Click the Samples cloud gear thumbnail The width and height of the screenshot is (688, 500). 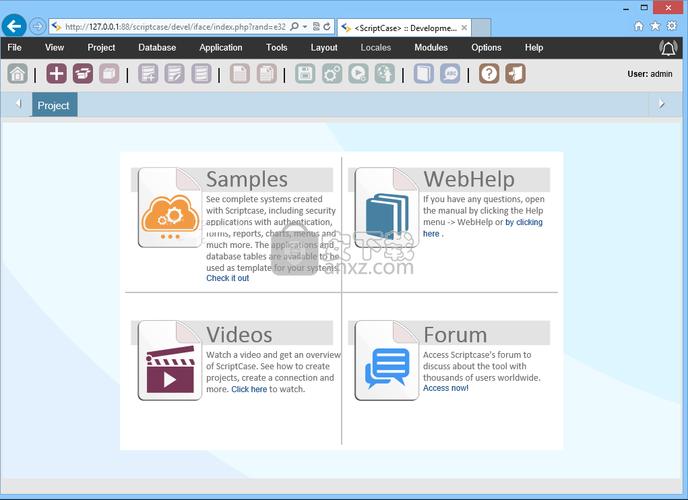[169, 208]
